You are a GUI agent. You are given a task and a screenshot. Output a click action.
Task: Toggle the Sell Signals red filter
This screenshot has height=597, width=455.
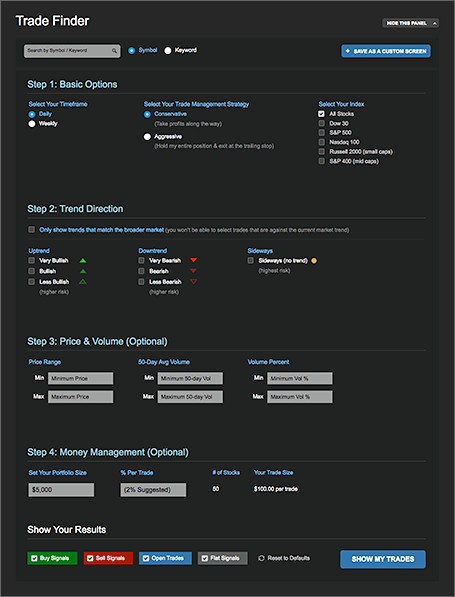(x=108, y=558)
